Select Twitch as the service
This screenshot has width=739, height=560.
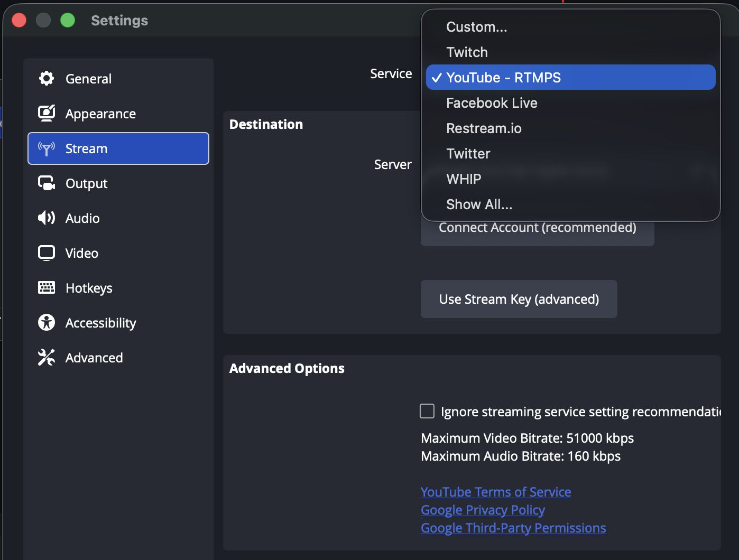tap(570, 52)
